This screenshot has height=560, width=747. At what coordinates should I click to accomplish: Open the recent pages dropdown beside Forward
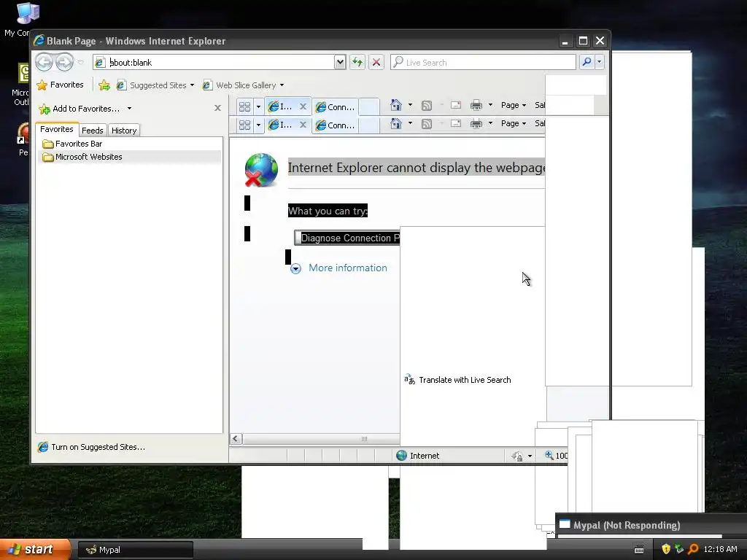pos(80,63)
